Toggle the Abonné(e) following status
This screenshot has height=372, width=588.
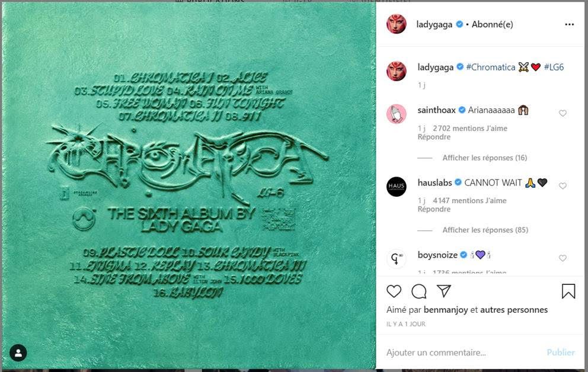click(492, 24)
